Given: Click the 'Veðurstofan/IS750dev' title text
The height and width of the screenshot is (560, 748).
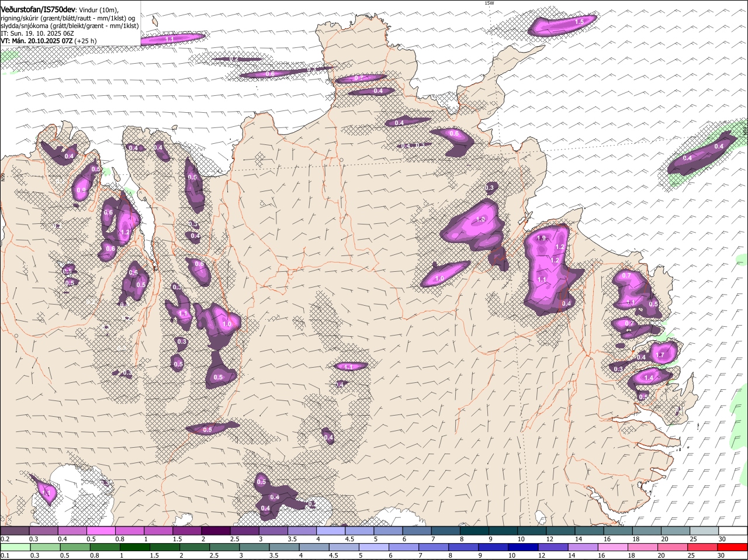Looking at the screenshot, I should coord(38,10).
